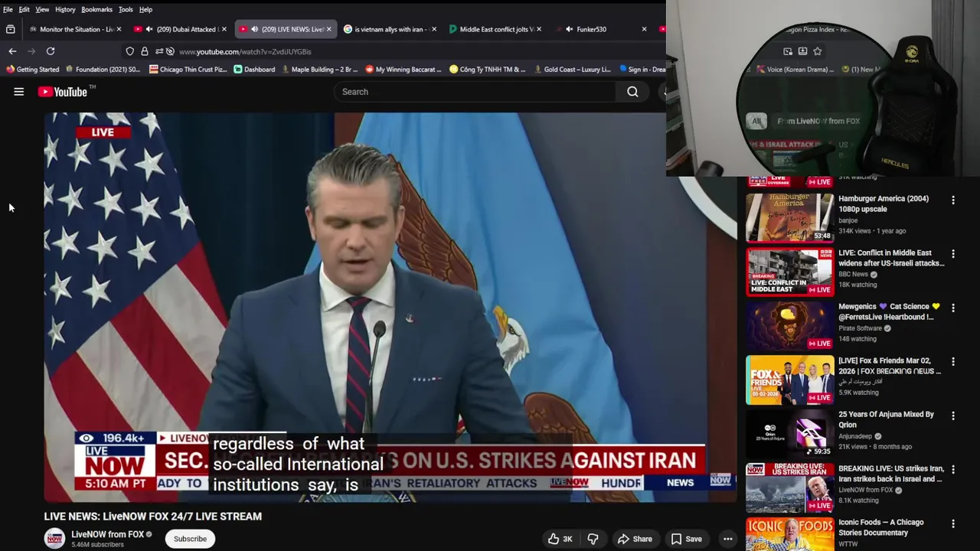Click site security padlock icon
This screenshot has width=980, height=551.
pyautogui.click(x=144, y=51)
